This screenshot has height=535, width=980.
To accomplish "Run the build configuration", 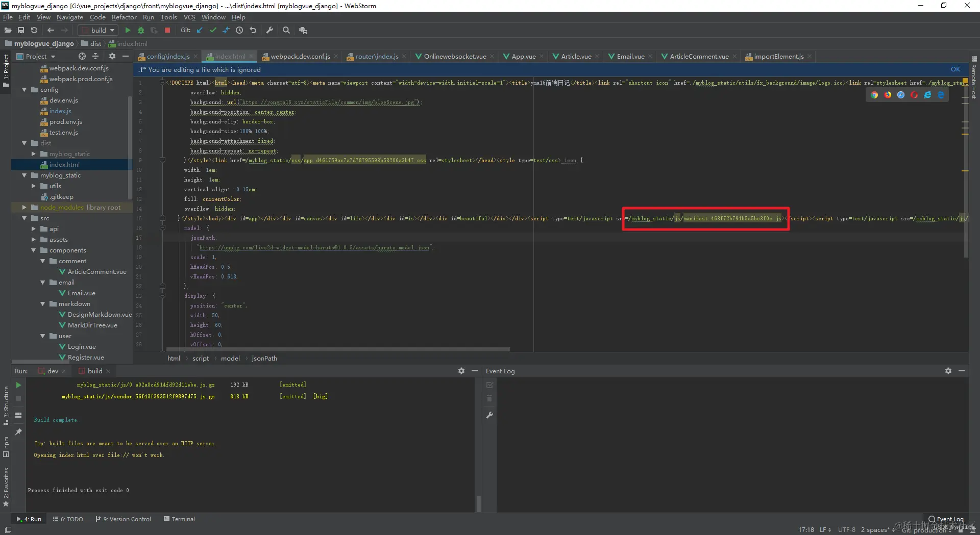I will (128, 30).
